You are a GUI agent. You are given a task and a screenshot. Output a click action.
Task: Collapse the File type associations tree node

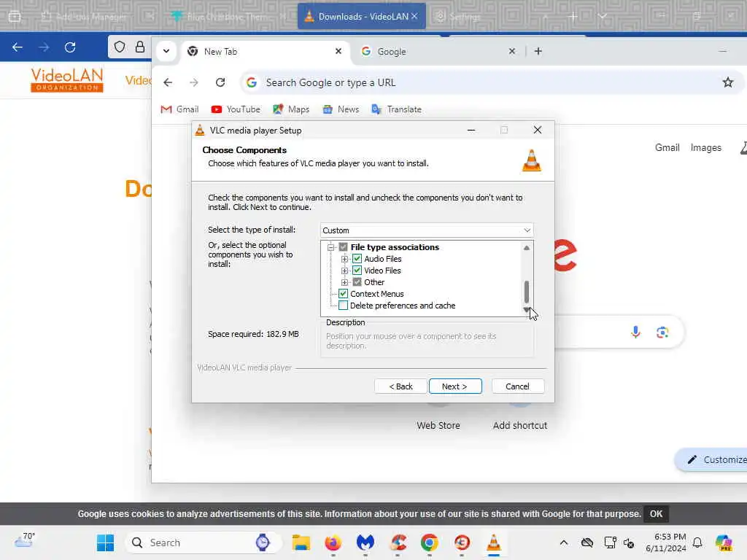pyautogui.click(x=330, y=247)
